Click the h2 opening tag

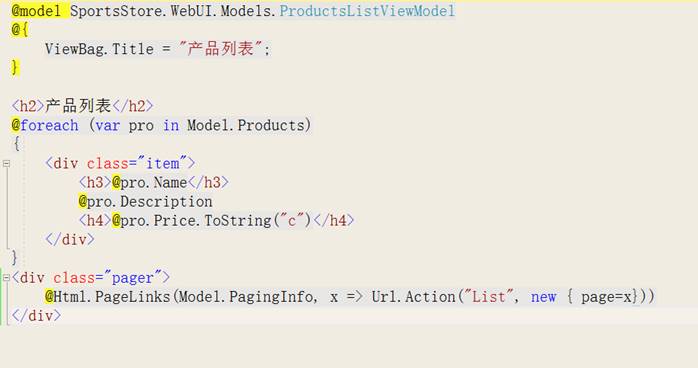coord(28,106)
